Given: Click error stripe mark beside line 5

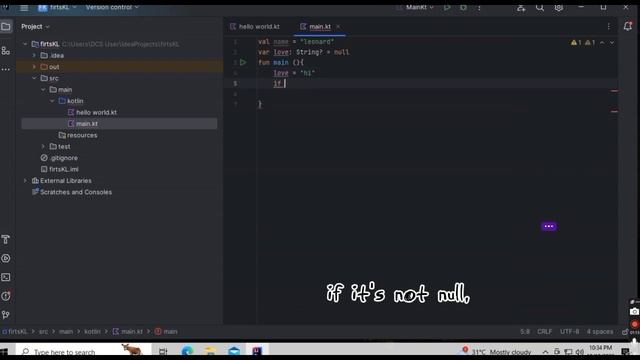Looking at the screenshot, I should point(614,91).
